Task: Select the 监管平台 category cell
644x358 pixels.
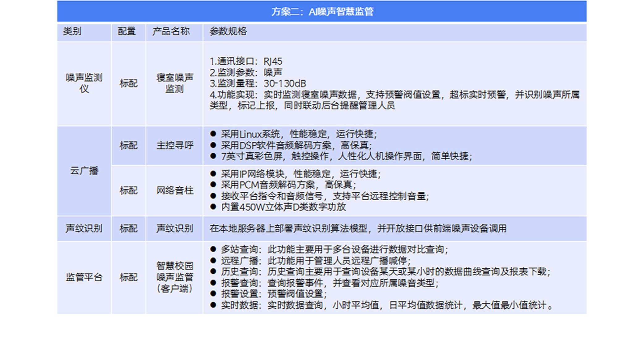Action: pyautogui.click(x=84, y=277)
